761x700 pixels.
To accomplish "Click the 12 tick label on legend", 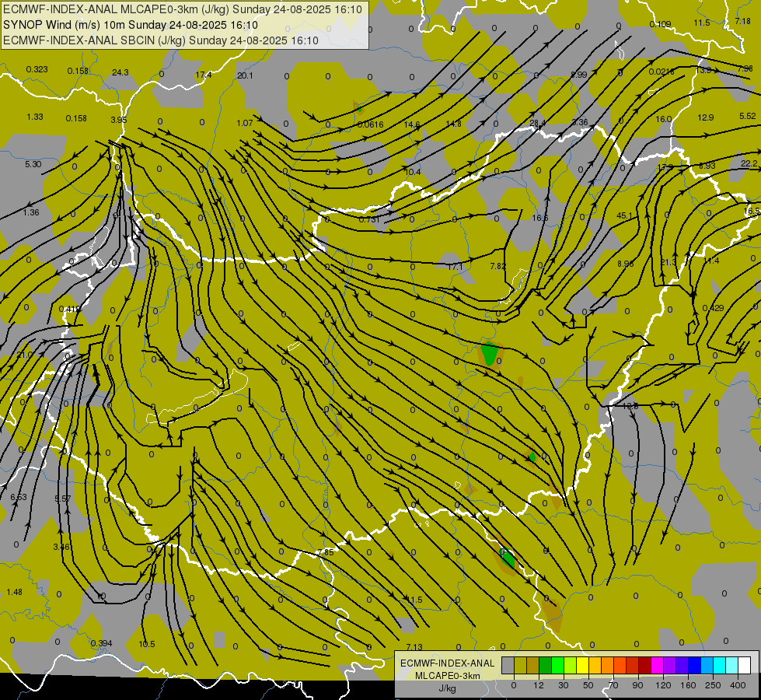I will (x=539, y=685).
